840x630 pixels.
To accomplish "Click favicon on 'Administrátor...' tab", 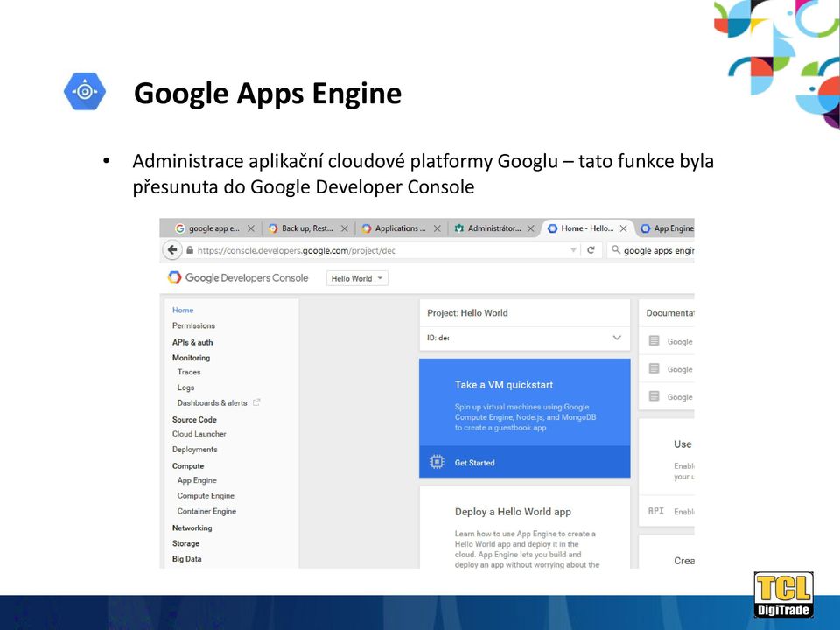I will [459, 228].
